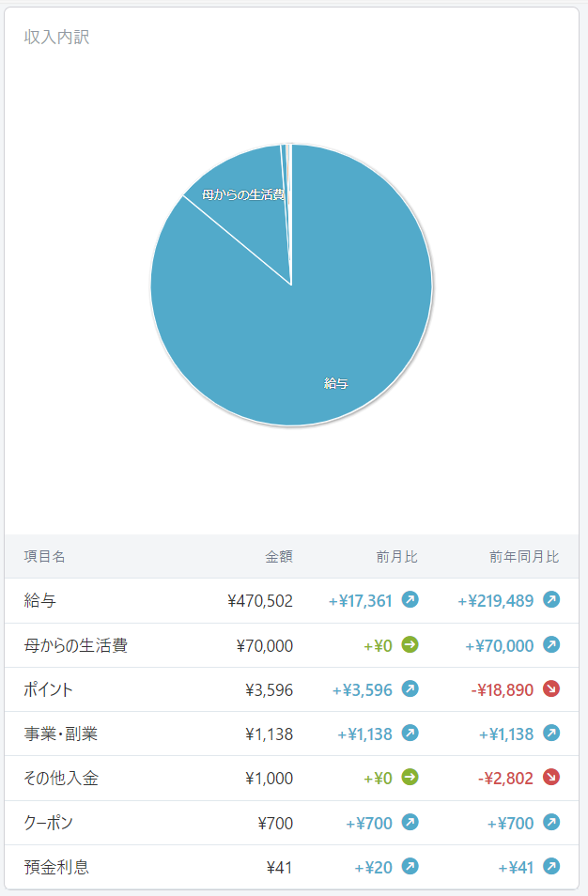Open the ポイント row item
Screen dimensions: 588x896
click(291, 689)
